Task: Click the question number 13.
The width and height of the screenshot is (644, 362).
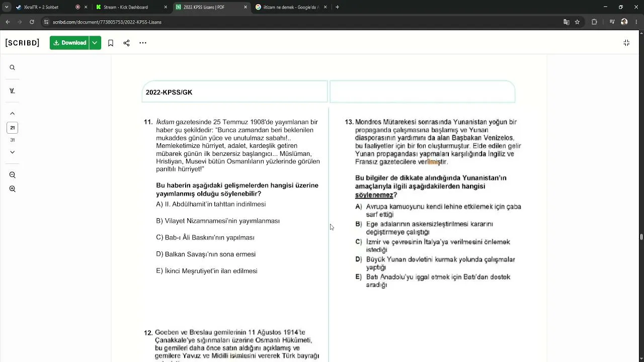Action: pyautogui.click(x=349, y=122)
